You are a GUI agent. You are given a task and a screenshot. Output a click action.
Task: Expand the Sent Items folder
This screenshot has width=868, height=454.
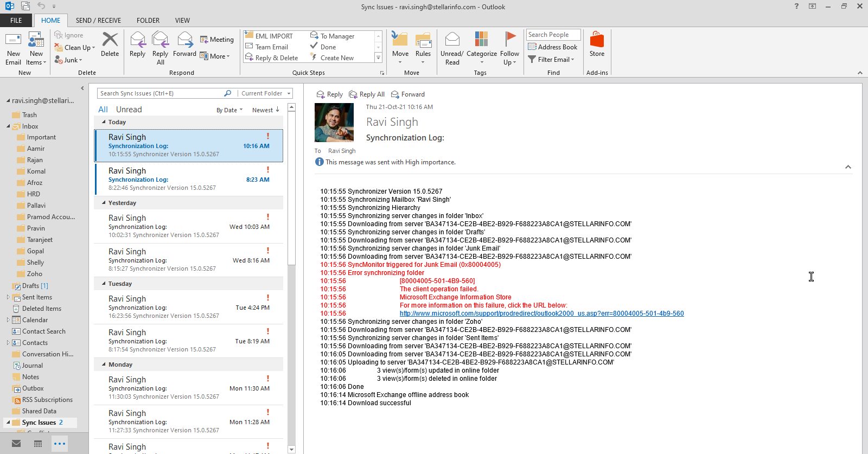[8, 297]
